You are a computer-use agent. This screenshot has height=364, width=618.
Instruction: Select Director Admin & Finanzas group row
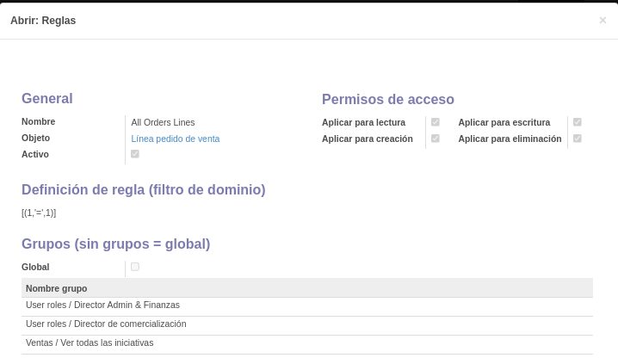tap(307, 306)
